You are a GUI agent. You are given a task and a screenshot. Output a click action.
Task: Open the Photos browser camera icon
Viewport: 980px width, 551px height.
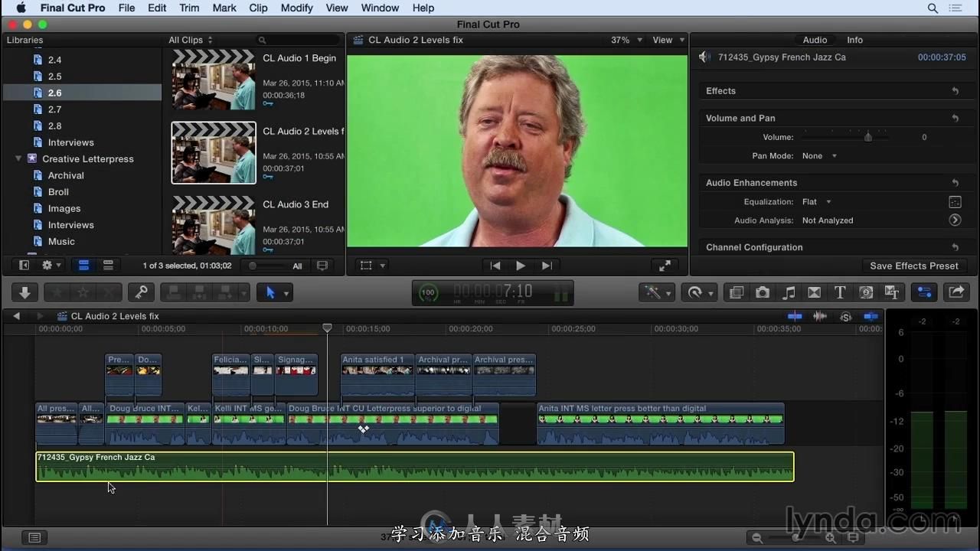763,292
